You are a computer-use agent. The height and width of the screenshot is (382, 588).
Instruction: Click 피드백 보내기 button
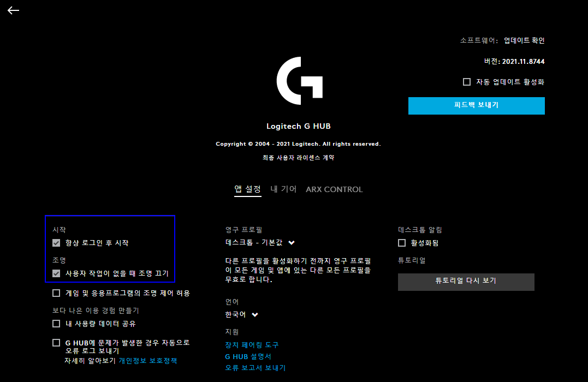point(476,106)
